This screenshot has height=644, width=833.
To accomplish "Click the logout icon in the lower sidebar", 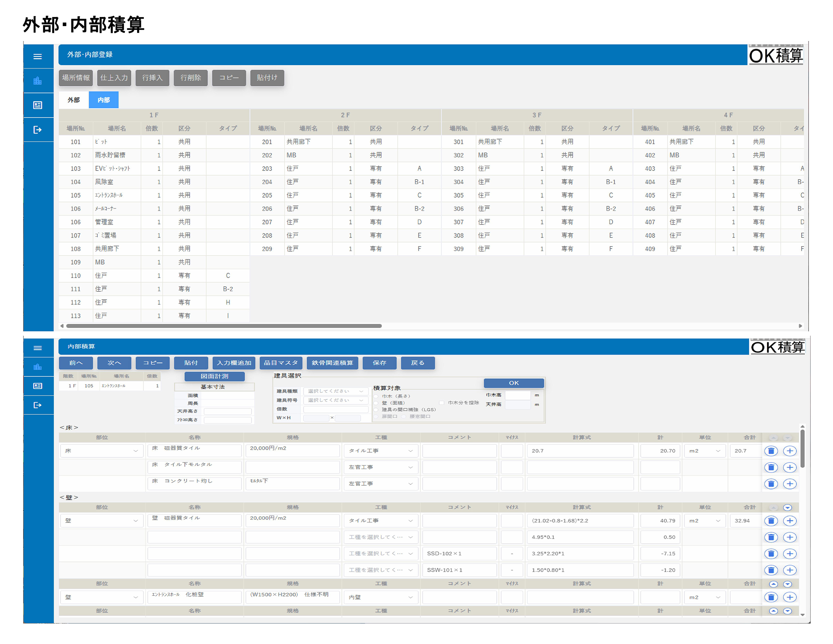I will (37, 405).
